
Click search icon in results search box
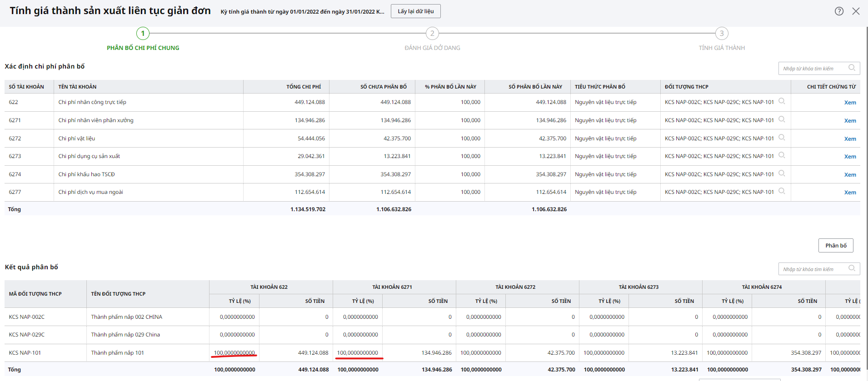pyautogui.click(x=852, y=269)
